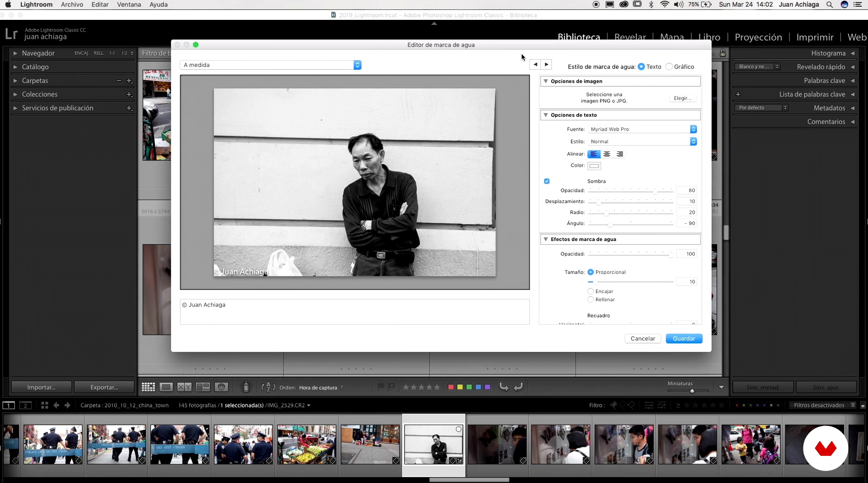Open Siri from menu bar

(x=844, y=5)
